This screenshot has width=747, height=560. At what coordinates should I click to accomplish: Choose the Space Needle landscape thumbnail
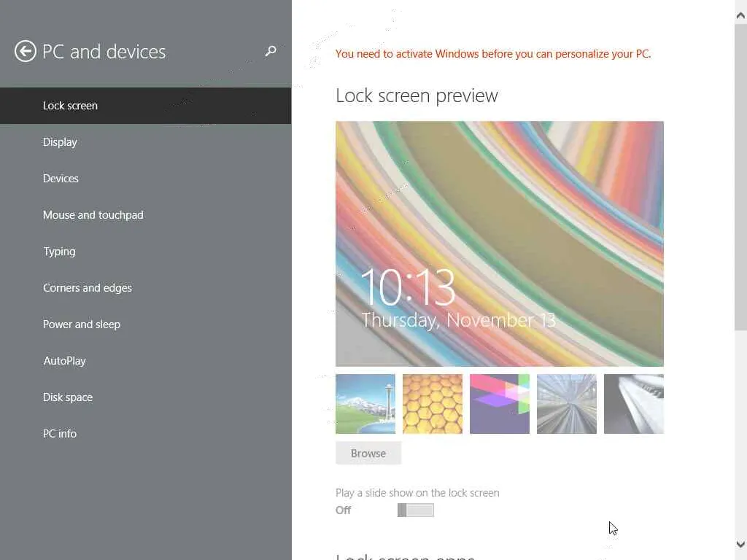tap(365, 404)
